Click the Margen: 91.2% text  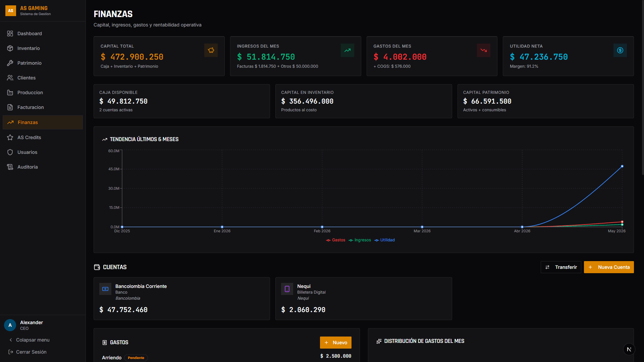pyautogui.click(x=524, y=66)
